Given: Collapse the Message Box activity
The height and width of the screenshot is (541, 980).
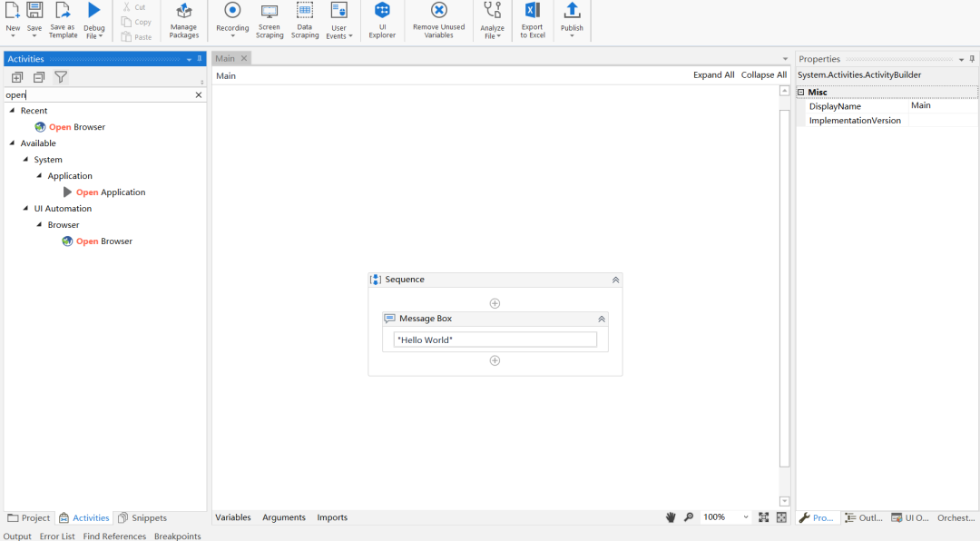Looking at the screenshot, I should [602, 319].
